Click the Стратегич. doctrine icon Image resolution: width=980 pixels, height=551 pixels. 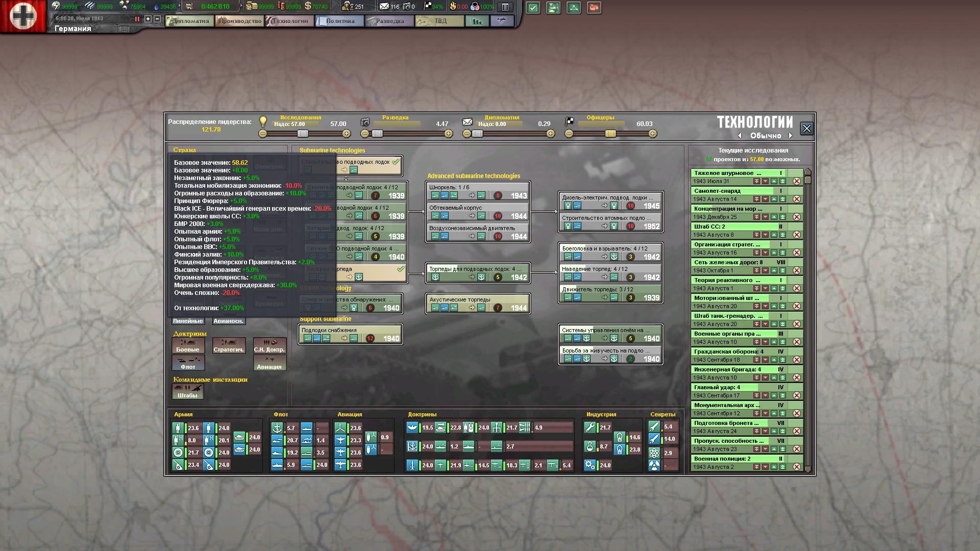point(229,345)
